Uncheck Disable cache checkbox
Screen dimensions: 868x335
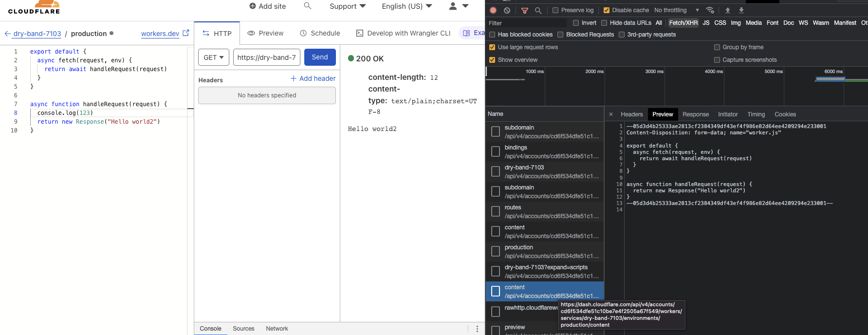pos(607,10)
